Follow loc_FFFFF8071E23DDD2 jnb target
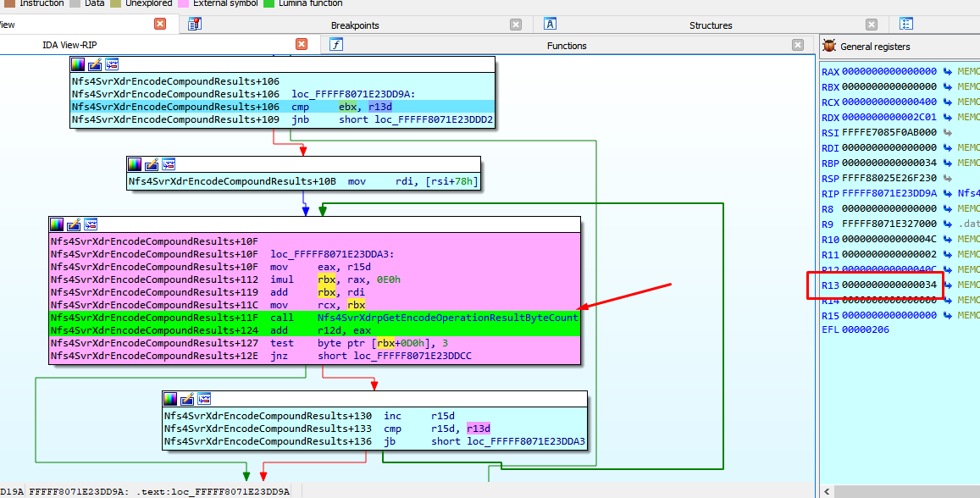 click(434, 119)
